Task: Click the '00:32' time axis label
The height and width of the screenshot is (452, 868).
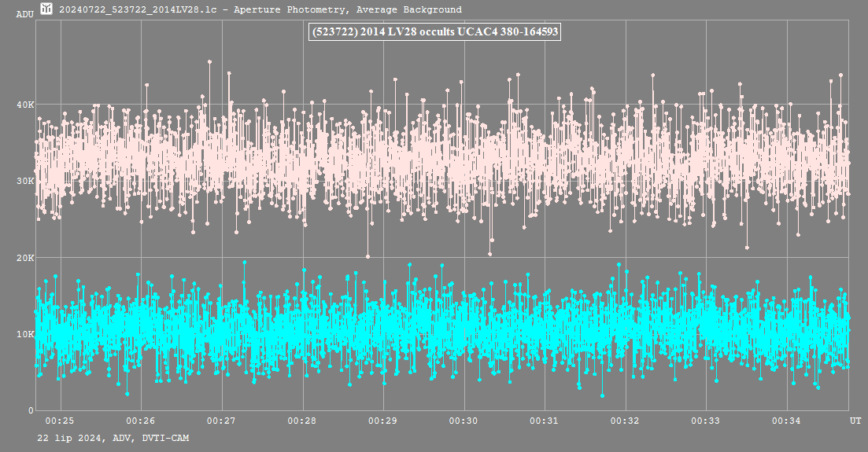Action: tap(625, 421)
